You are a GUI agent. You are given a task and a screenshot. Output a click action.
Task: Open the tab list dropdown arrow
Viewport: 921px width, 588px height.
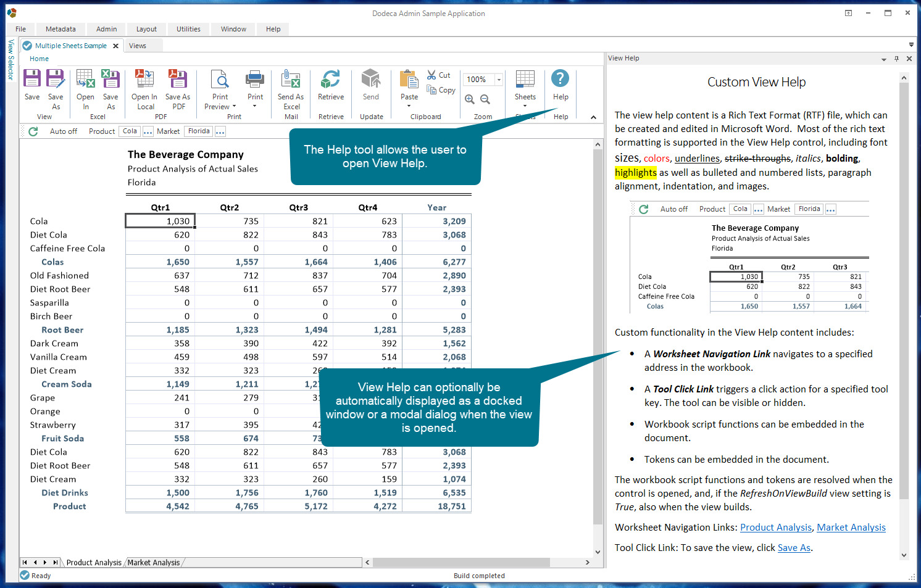pos(911,44)
